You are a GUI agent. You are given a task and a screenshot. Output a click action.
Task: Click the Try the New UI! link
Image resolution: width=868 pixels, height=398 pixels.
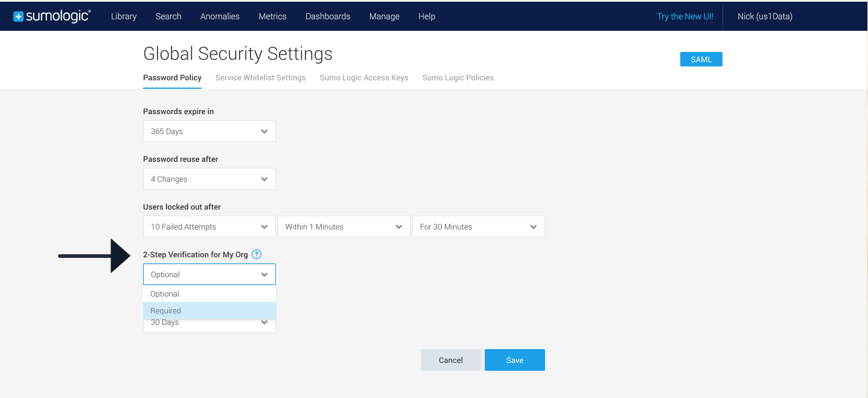685,16
